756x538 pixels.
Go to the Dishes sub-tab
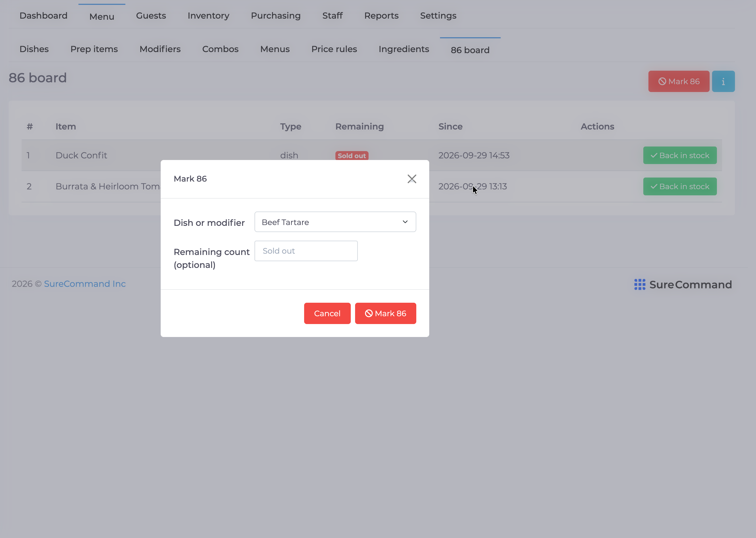[x=34, y=49]
